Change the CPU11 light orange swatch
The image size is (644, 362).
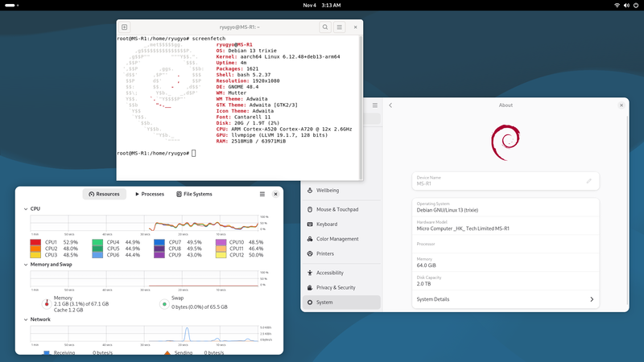[x=221, y=249]
